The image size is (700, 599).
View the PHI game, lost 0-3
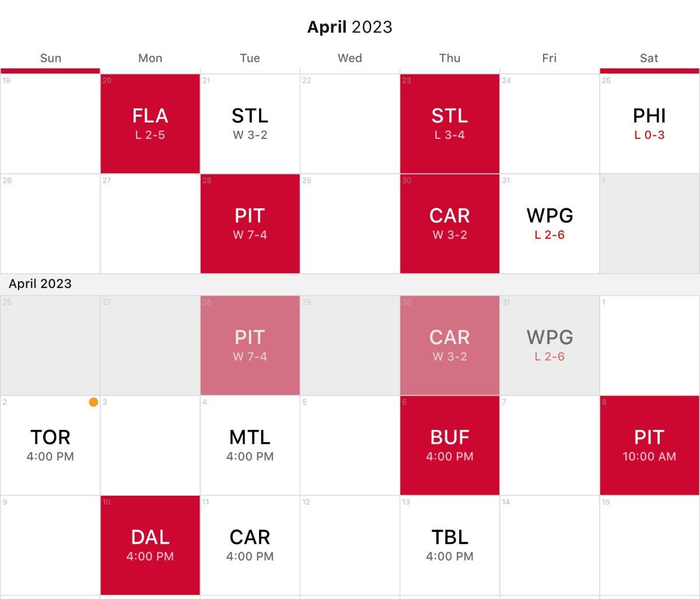click(x=649, y=124)
